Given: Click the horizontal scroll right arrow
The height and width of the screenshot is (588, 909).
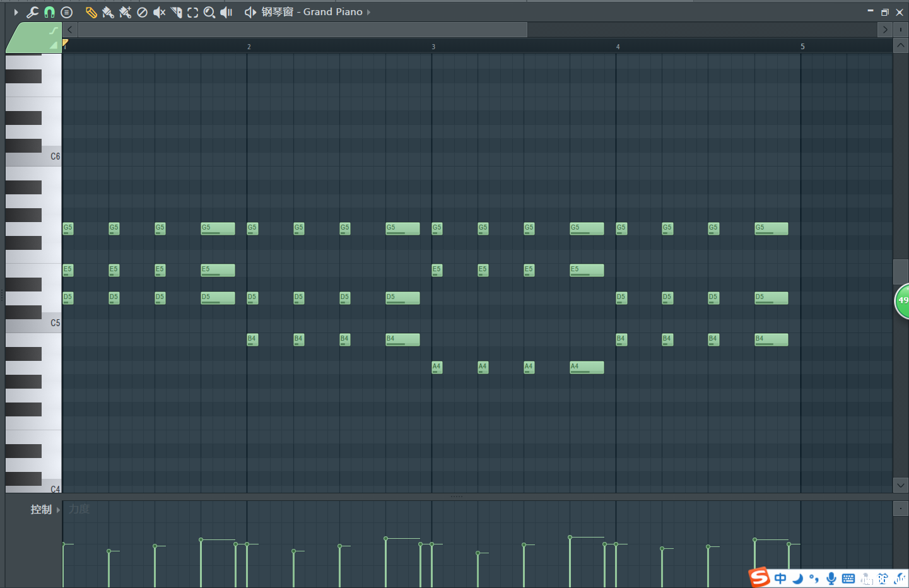Looking at the screenshot, I should click(884, 30).
